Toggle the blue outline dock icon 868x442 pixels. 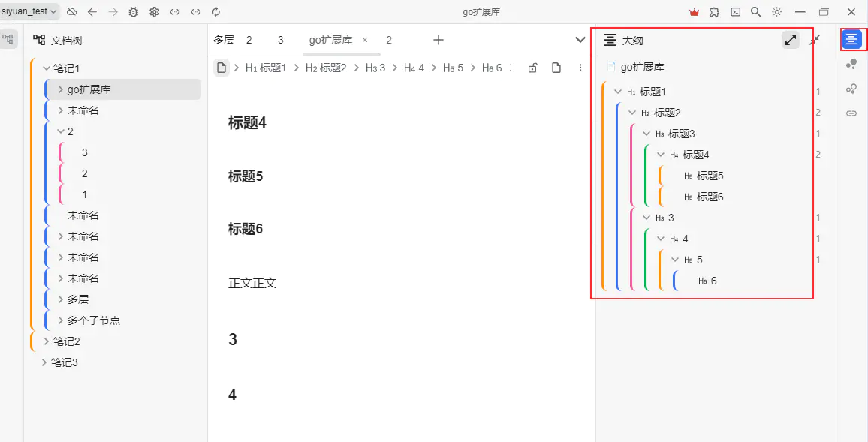[851, 39]
